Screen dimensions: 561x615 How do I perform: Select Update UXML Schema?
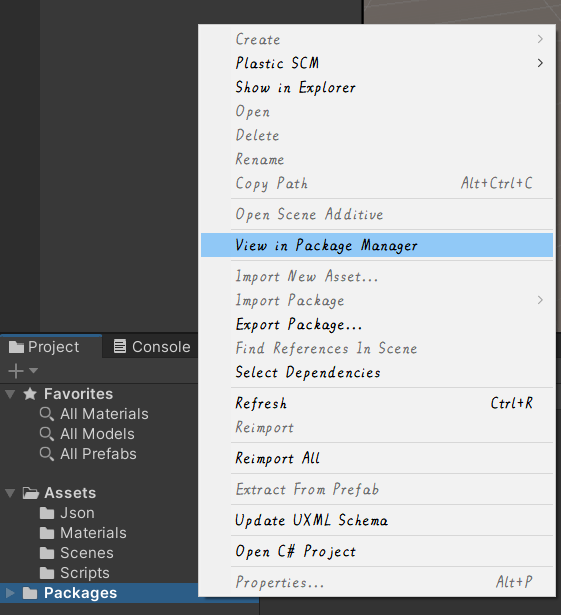click(x=377, y=520)
